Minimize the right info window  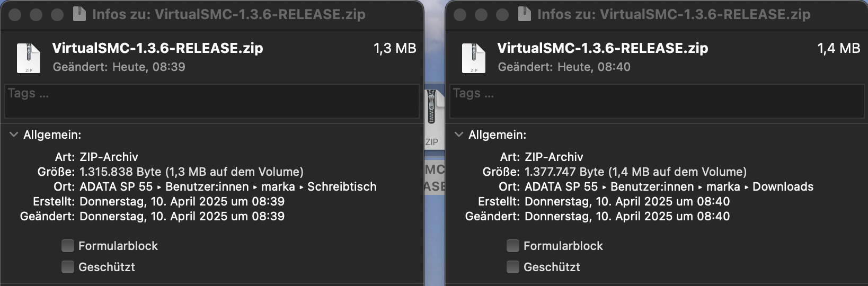(x=481, y=14)
